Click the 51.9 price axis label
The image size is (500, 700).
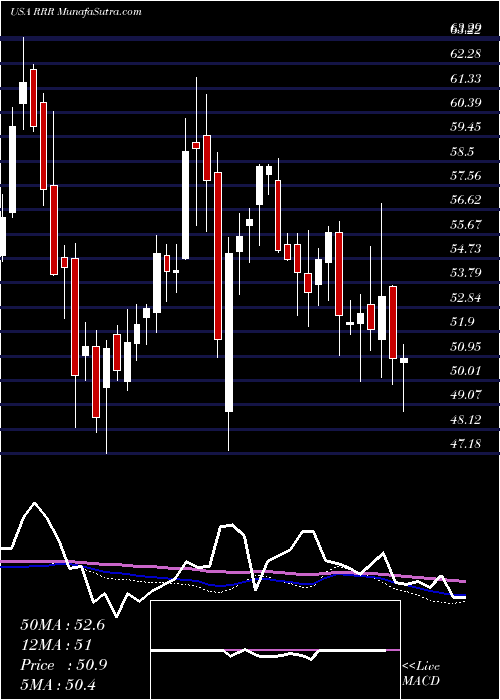click(462, 321)
